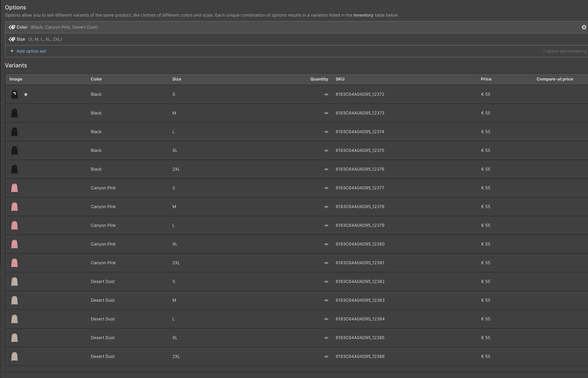Image resolution: width=588 pixels, height=378 pixels.
Task: Edit price of Canyon Pink XL variant
Action: coord(485,244)
